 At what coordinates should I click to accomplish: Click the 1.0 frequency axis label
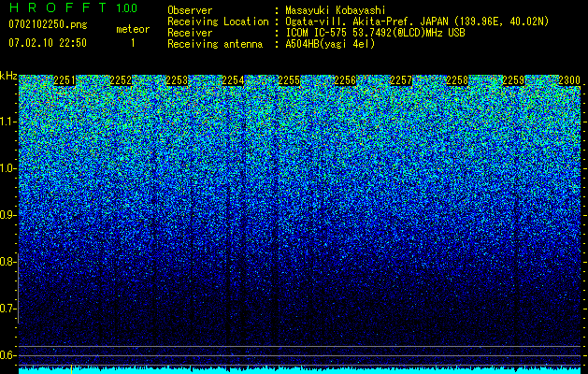point(7,168)
